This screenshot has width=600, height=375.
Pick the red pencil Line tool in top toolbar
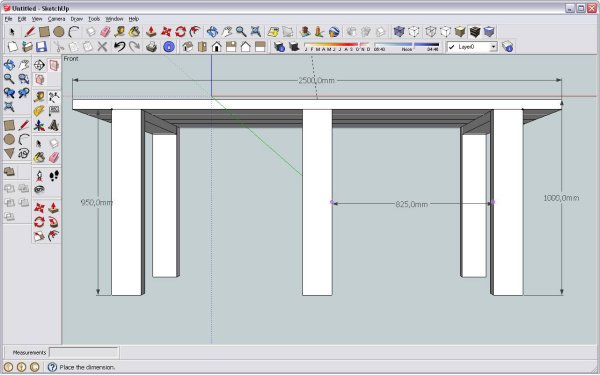29,32
